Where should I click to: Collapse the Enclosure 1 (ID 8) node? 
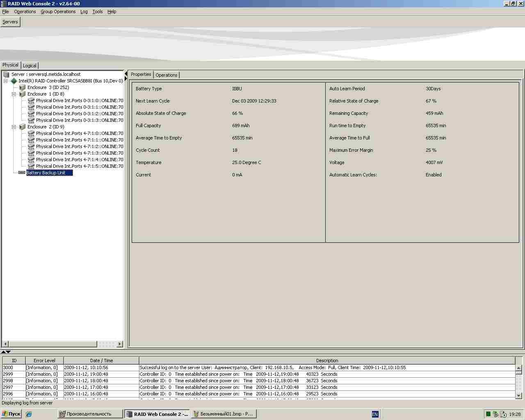[x=14, y=94]
